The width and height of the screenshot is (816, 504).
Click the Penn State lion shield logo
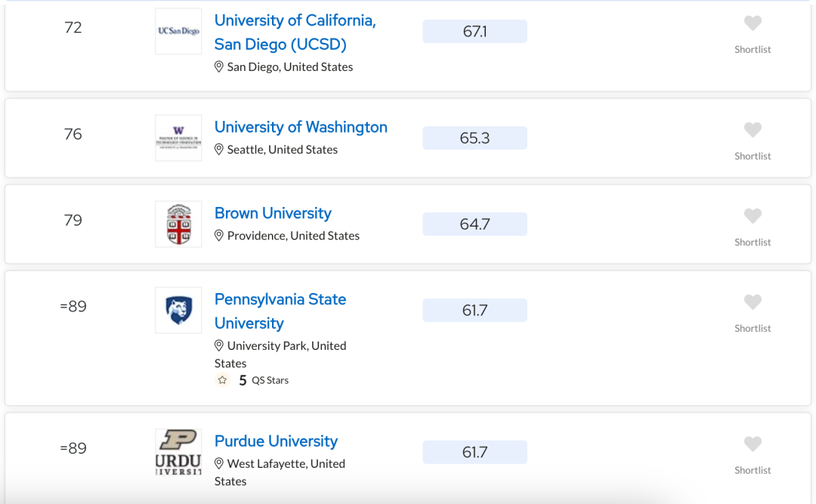(x=178, y=311)
